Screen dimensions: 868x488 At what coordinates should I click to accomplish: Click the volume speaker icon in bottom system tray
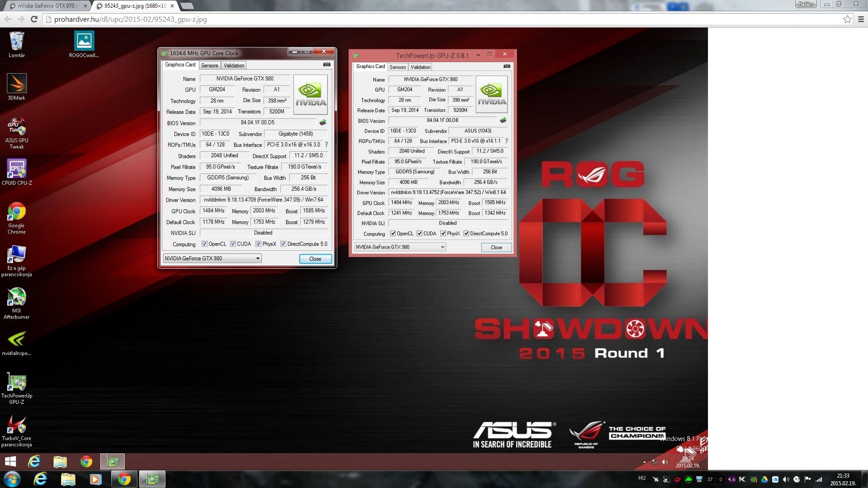[x=786, y=479]
